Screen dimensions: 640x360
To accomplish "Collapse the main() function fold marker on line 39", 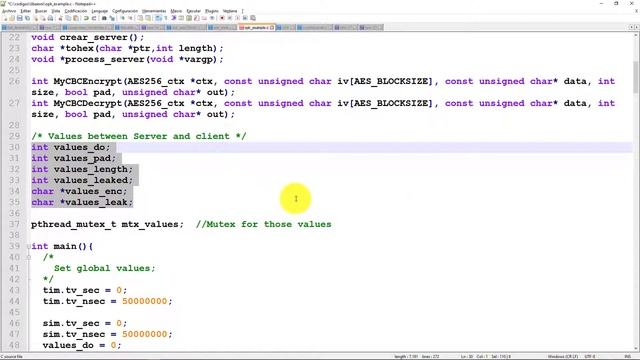I will (28, 247).
